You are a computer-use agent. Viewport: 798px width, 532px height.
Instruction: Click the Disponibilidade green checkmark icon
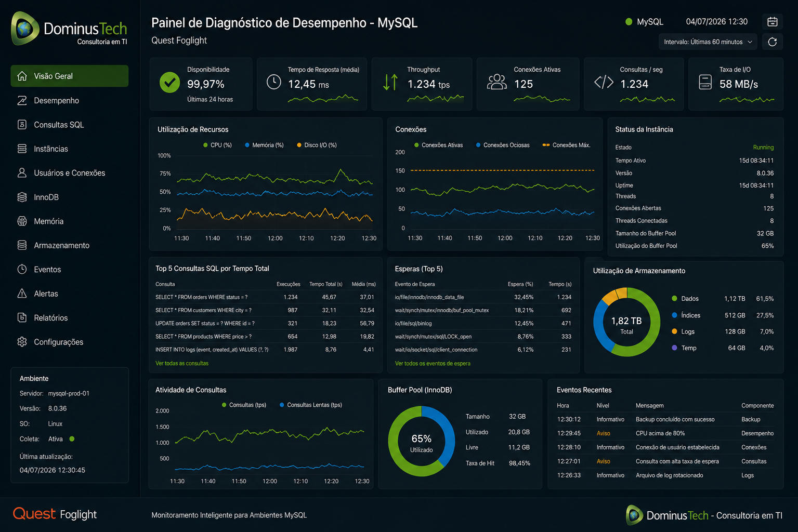[x=169, y=83]
